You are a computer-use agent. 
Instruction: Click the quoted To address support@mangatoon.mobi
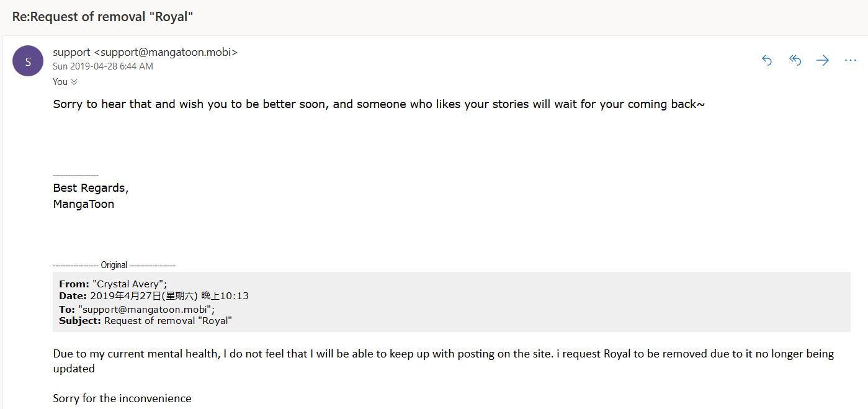(146, 309)
